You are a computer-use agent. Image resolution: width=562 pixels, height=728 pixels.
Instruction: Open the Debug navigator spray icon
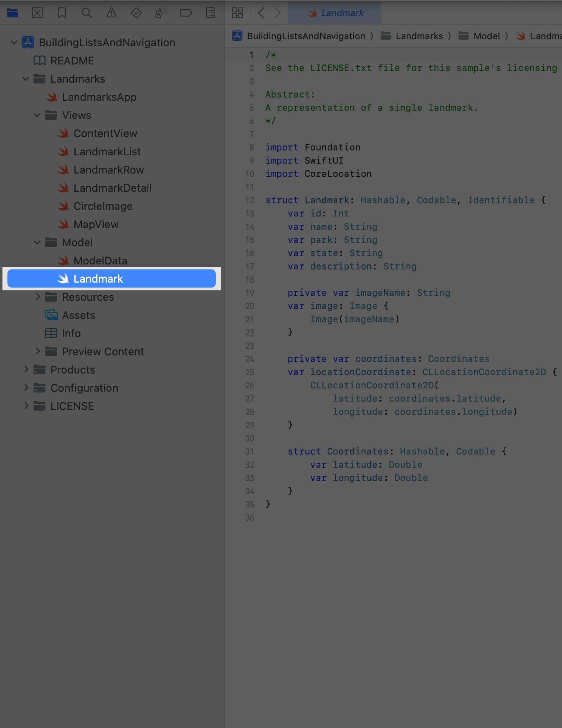point(161,13)
